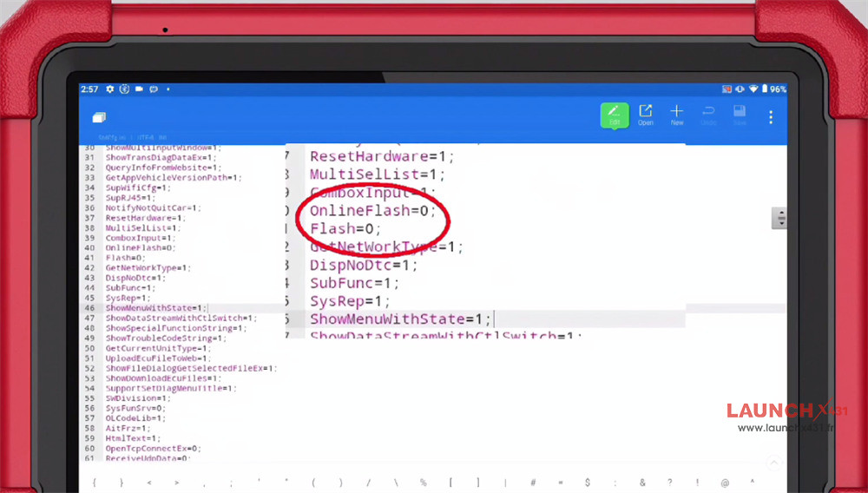The height and width of the screenshot is (493, 868).
Task: Tap the file tabs icon at top left
Action: pos(99,117)
